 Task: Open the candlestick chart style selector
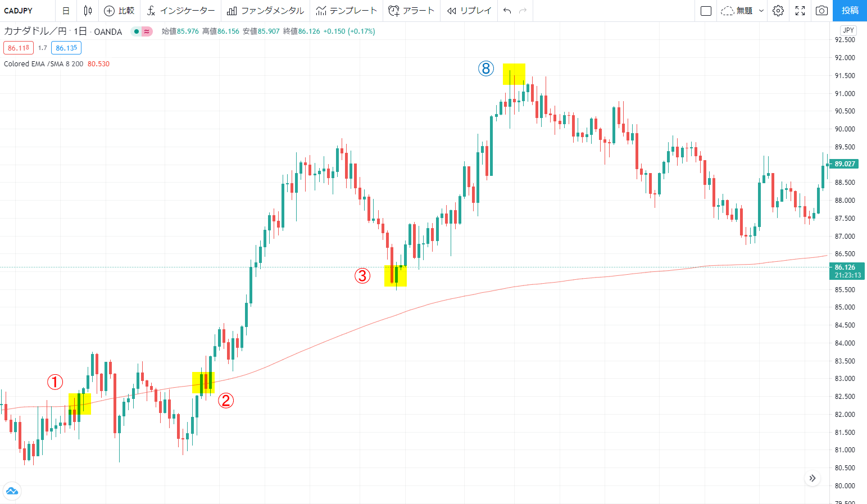pos(88,11)
